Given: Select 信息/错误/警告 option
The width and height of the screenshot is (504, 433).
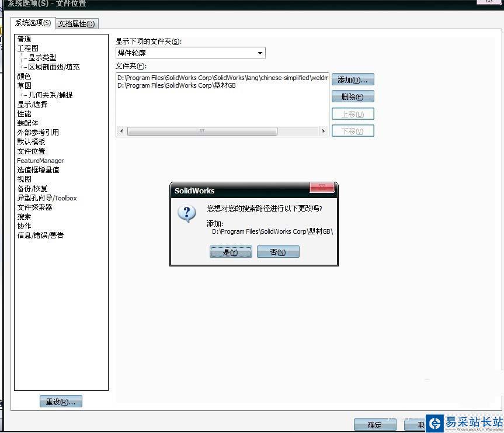Looking at the screenshot, I should click(40, 235).
